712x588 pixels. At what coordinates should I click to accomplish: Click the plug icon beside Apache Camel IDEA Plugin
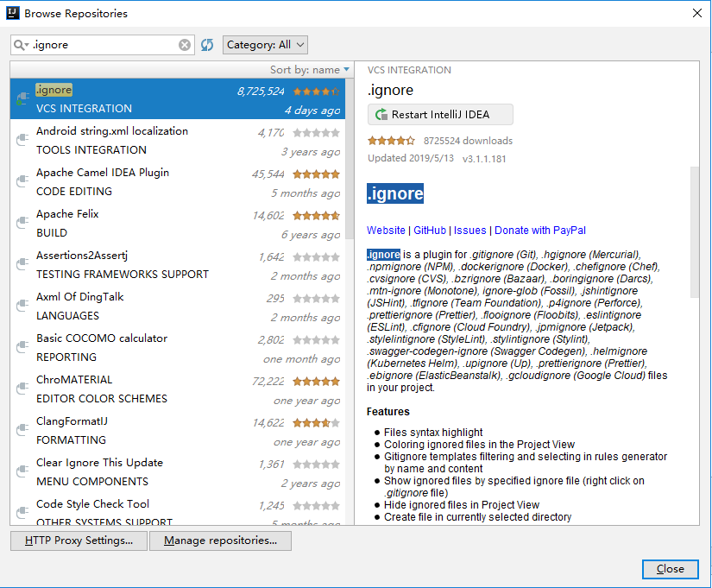[22, 181]
